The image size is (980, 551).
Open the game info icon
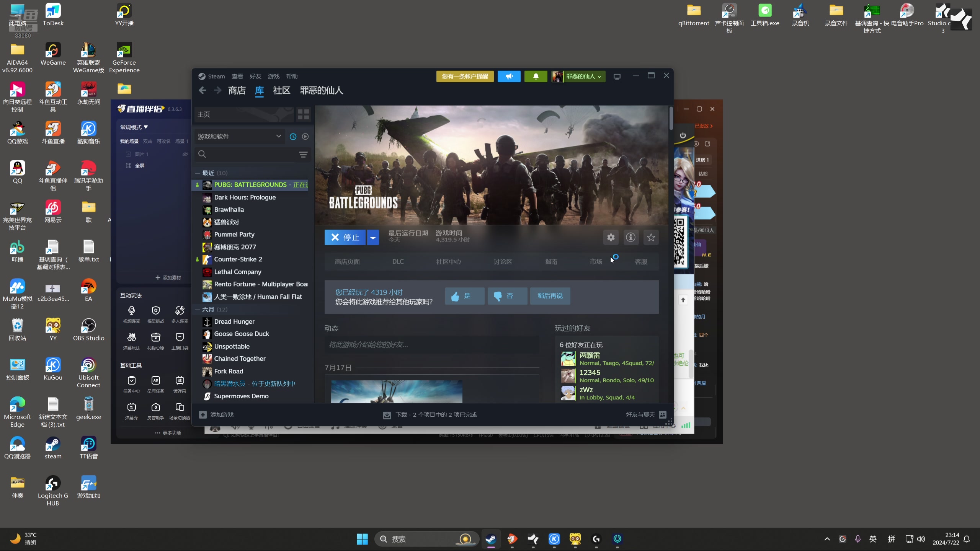[x=630, y=237]
